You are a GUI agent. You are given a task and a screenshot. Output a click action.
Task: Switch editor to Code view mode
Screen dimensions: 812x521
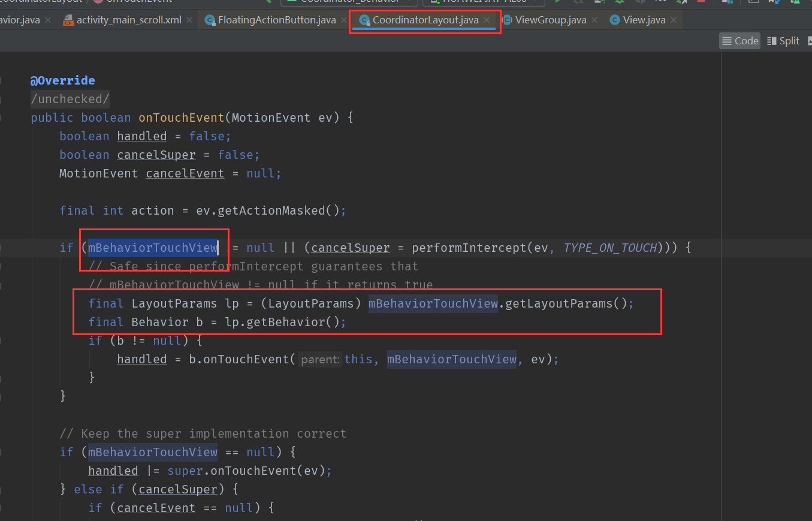point(740,41)
